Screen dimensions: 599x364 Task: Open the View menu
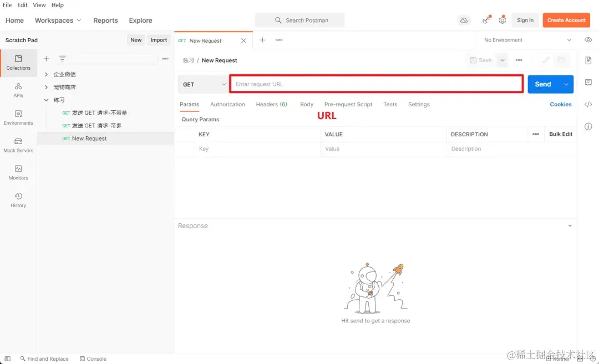pyautogui.click(x=39, y=5)
